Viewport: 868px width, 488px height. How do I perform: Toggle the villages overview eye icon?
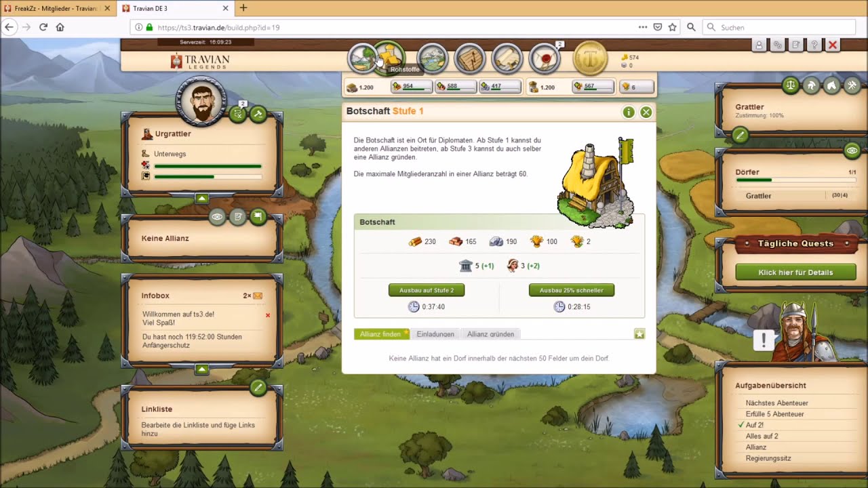coord(852,150)
